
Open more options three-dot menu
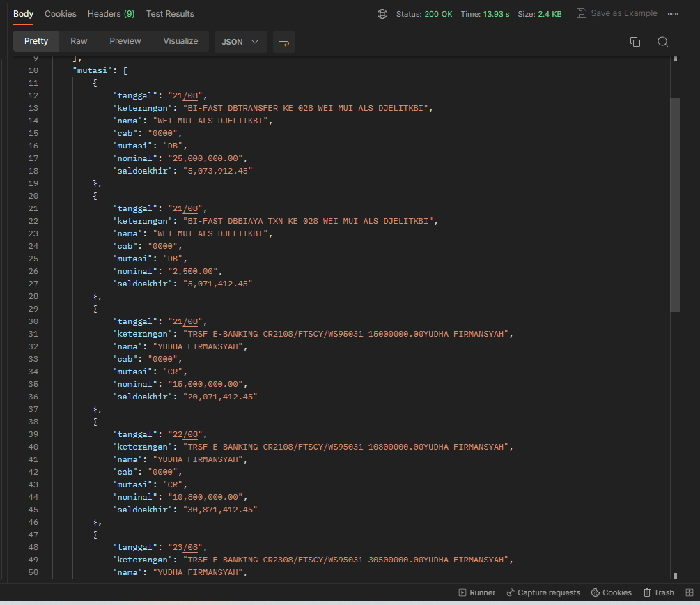[672, 14]
